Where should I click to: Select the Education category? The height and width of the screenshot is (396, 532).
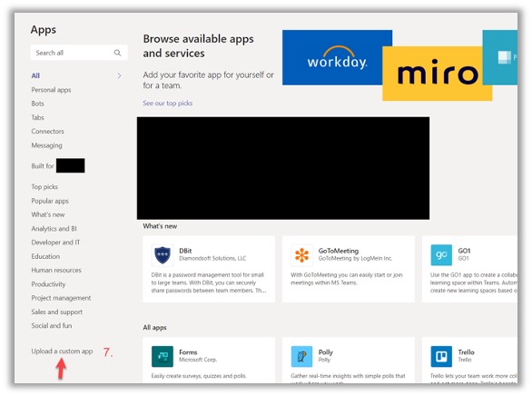tap(45, 256)
